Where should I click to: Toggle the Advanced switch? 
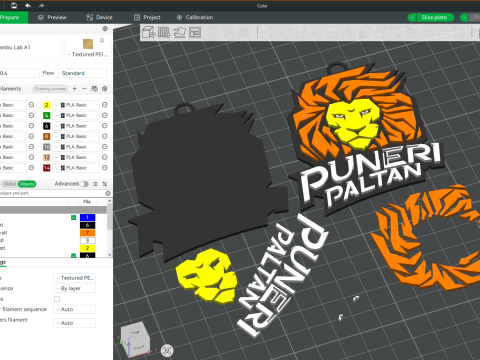click(84, 184)
